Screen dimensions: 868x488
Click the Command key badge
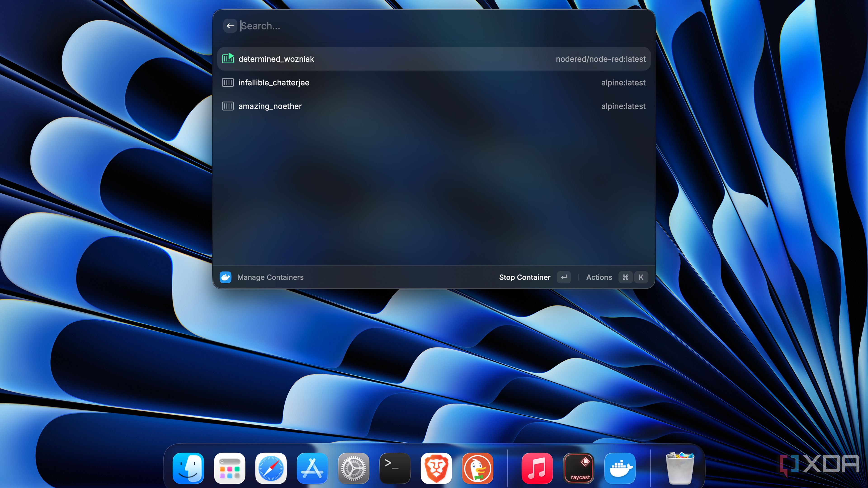pos(625,277)
